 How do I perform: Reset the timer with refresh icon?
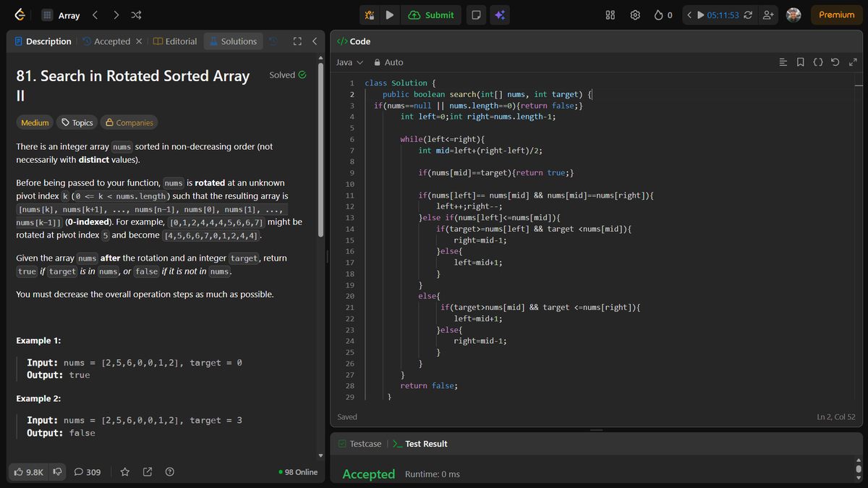tap(748, 15)
